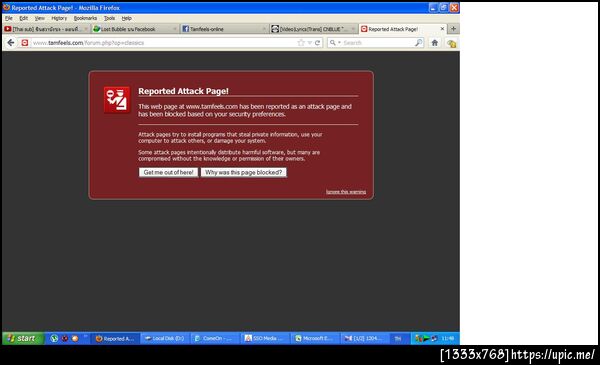Screen dimensions: 600x365
Task: Click the Firefox logo in title bar
Action: (6, 7)
